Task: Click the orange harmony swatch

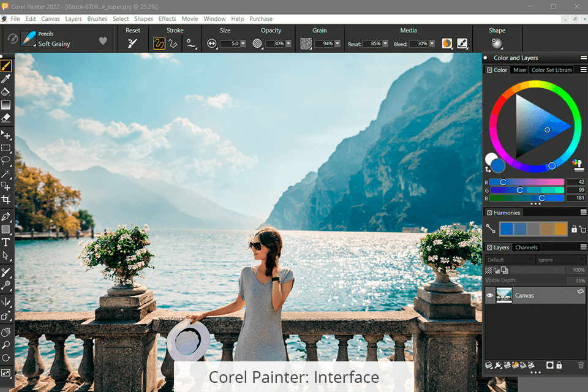Action: point(560,229)
